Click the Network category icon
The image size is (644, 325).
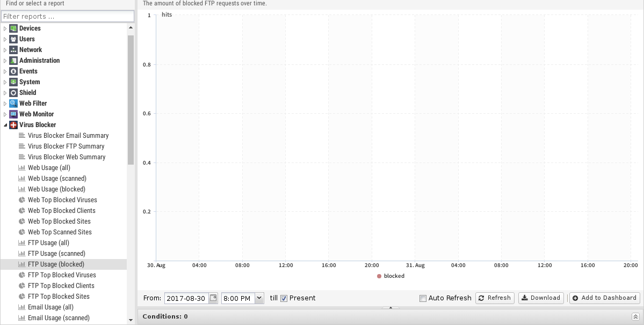click(x=13, y=49)
